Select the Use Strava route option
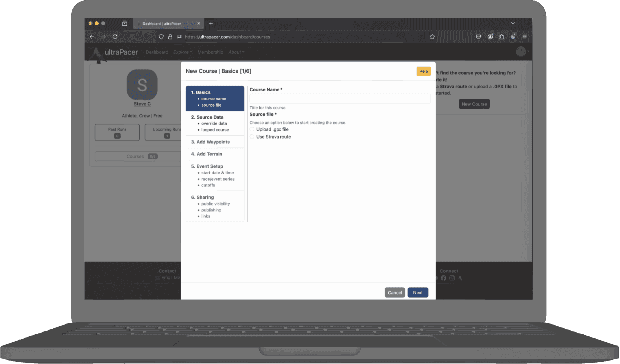This screenshot has height=364, width=620. point(252,137)
